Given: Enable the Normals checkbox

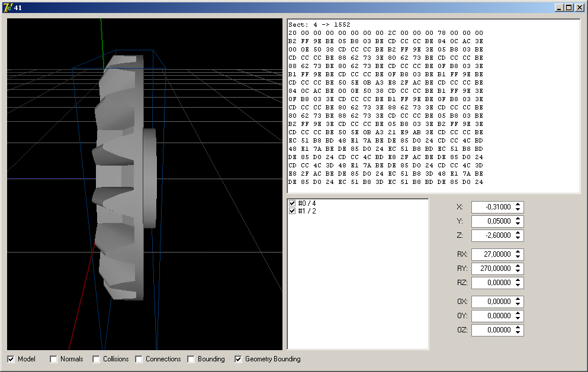Looking at the screenshot, I should [53, 359].
